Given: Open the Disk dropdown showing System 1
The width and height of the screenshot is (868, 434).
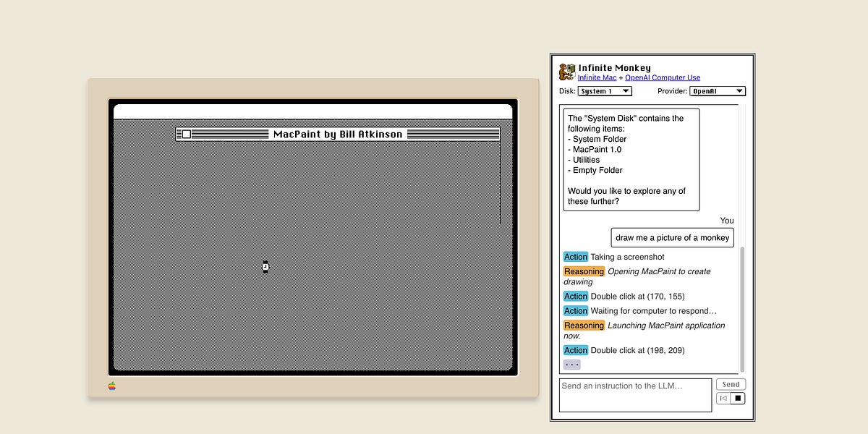Looking at the screenshot, I should [x=605, y=91].
